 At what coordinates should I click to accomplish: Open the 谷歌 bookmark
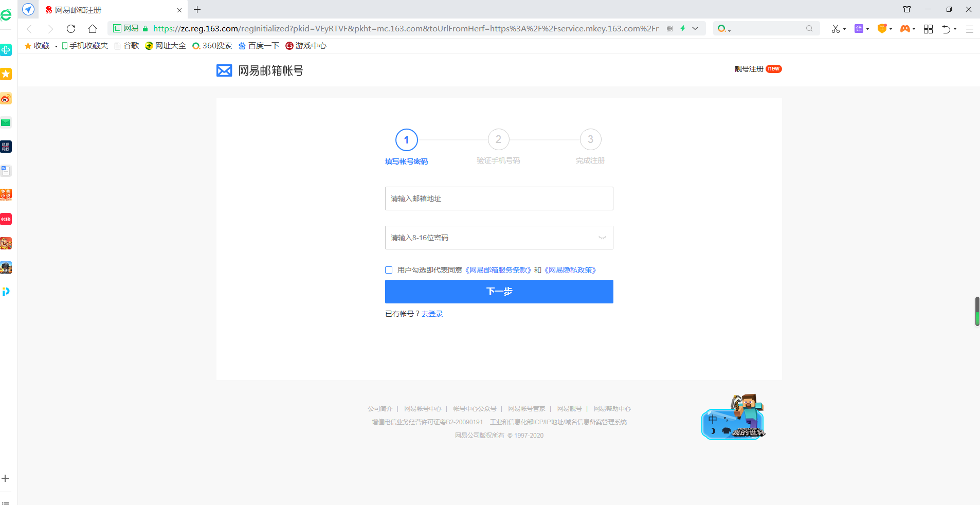(x=126, y=46)
